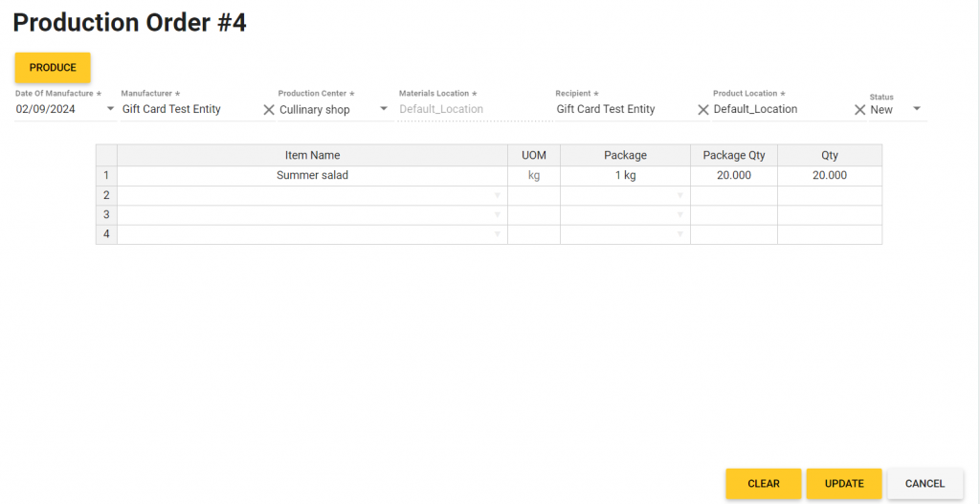Open Package dropdown in row 2
The width and height of the screenshot is (980, 504).
679,196
